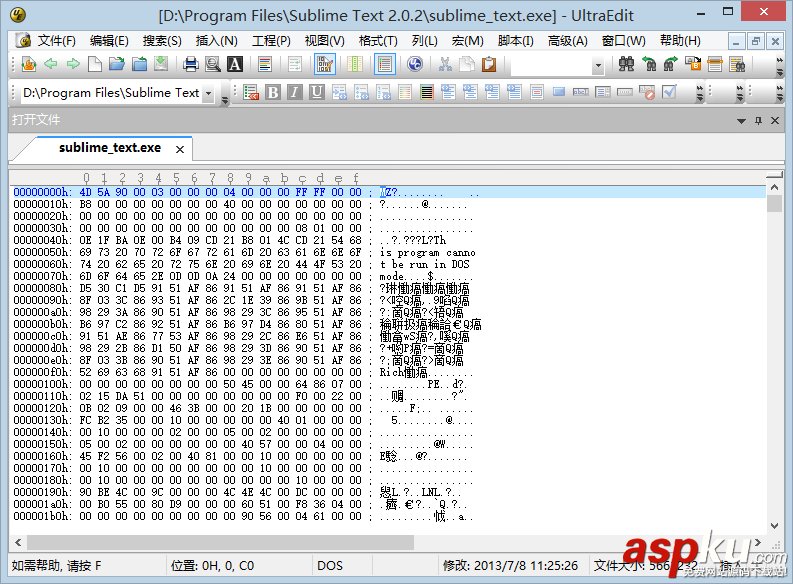Open the 格式(T) menu

pos(378,40)
